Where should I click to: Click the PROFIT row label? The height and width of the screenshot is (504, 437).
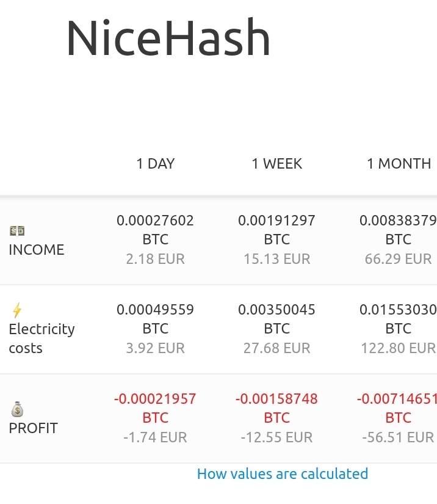pyautogui.click(x=33, y=428)
